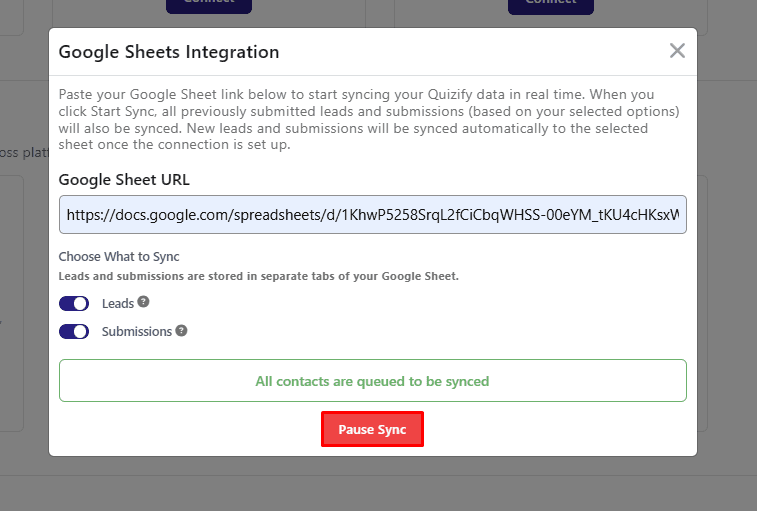Click the 'Google Sheets Integration' title
This screenshot has width=757, height=511.
pos(169,52)
